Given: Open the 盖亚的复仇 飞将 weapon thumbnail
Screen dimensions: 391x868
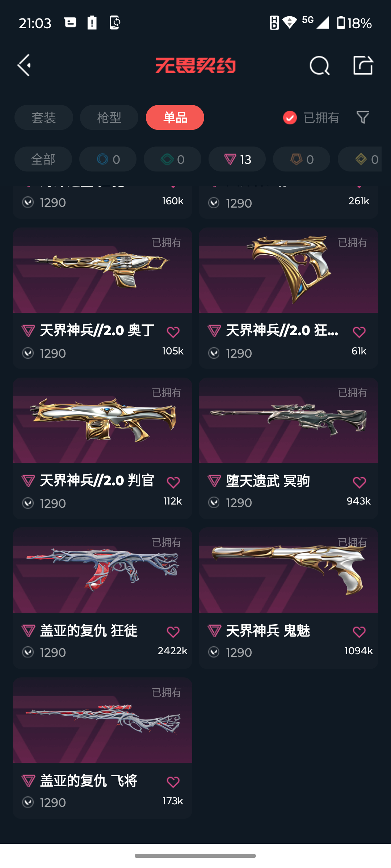Looking at the screenshot, I should [102, 720].
